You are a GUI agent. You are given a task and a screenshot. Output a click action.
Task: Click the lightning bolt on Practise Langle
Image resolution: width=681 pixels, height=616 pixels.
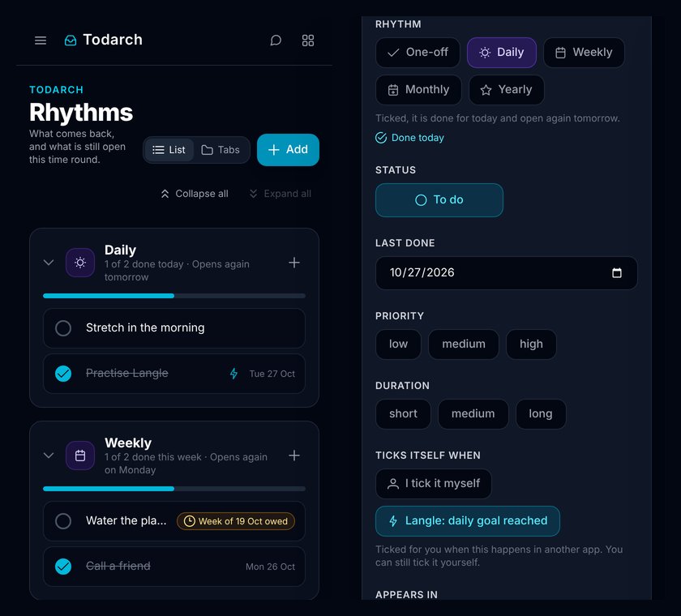233,374
